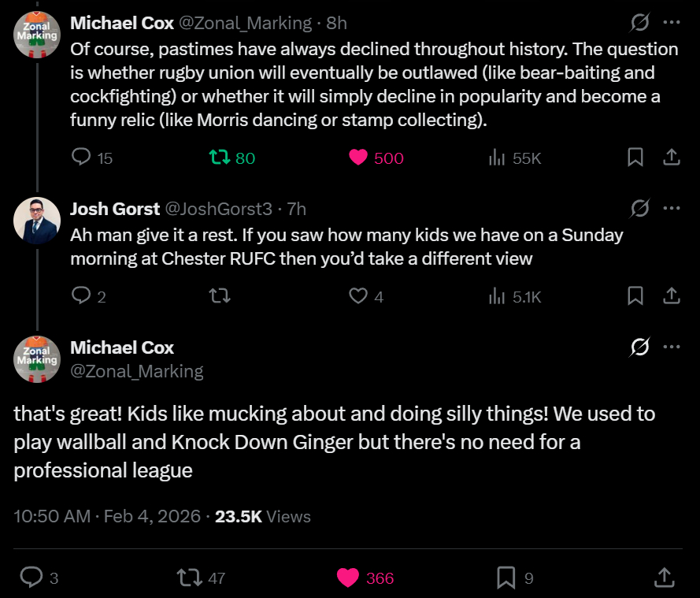The width and height of the screenshot is (700, 598).
Task: Open the @JoshGorst3 profile link
Action: 217,209
